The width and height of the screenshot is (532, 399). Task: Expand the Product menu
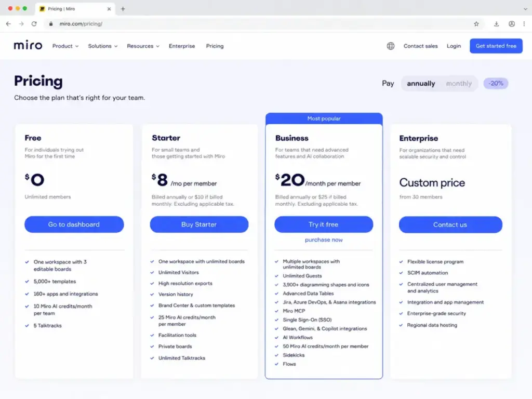[65, 46]
